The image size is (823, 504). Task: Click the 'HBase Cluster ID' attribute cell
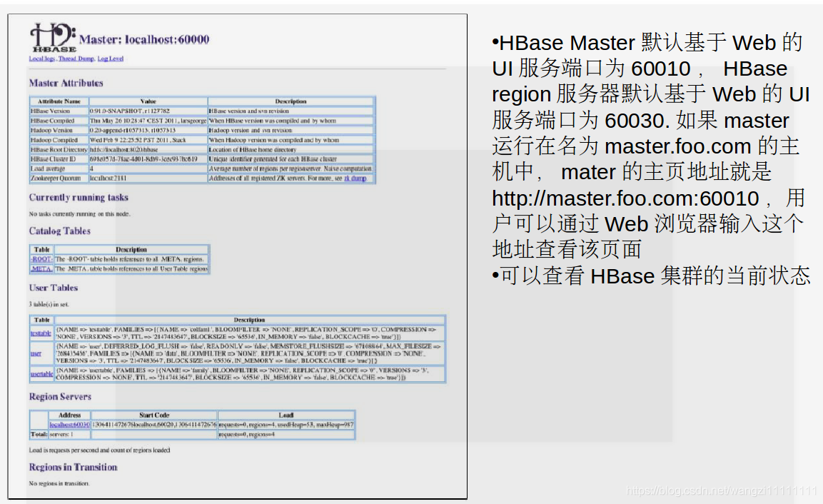pos(59,159)
